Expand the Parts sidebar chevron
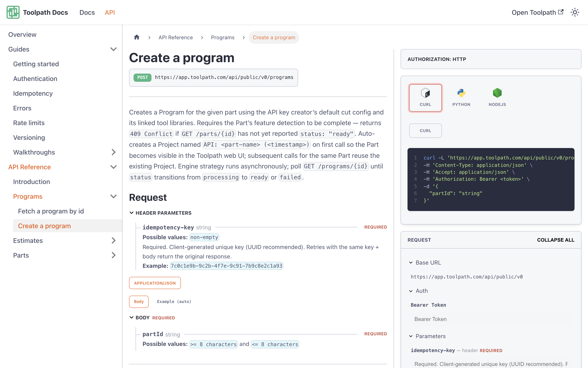Image resolution: width=588 pixels, height=368 pixels. [x=114, y=255]
